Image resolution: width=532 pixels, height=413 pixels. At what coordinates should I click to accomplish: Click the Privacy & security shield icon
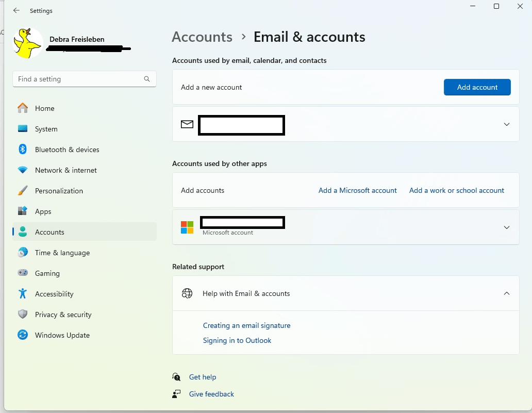click(x=23, y=314)
